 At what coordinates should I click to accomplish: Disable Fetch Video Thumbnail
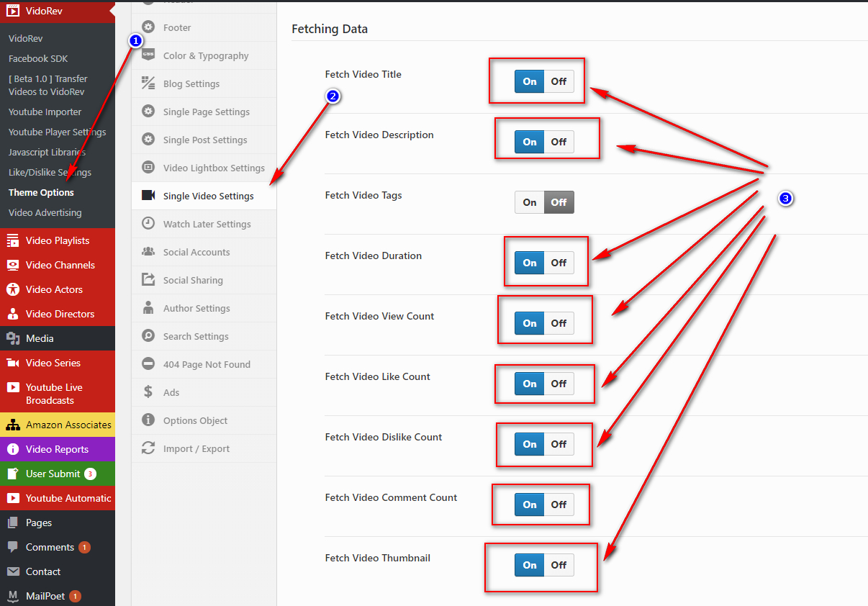(559, 565)
